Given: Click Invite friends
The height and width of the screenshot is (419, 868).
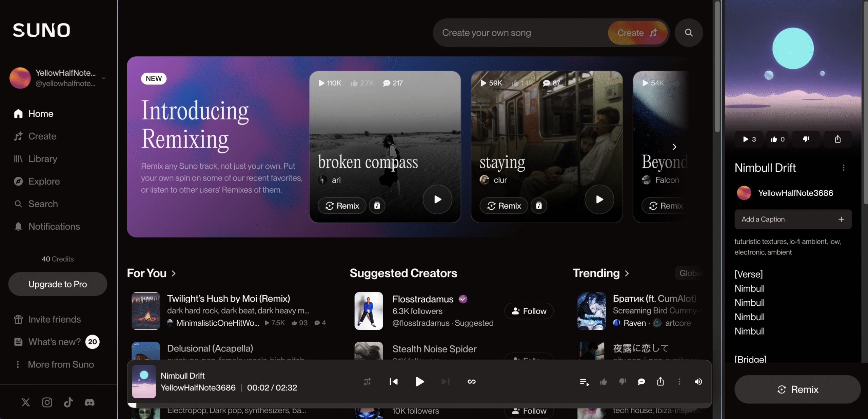Looking at the screenshot, I should (47, 319).
